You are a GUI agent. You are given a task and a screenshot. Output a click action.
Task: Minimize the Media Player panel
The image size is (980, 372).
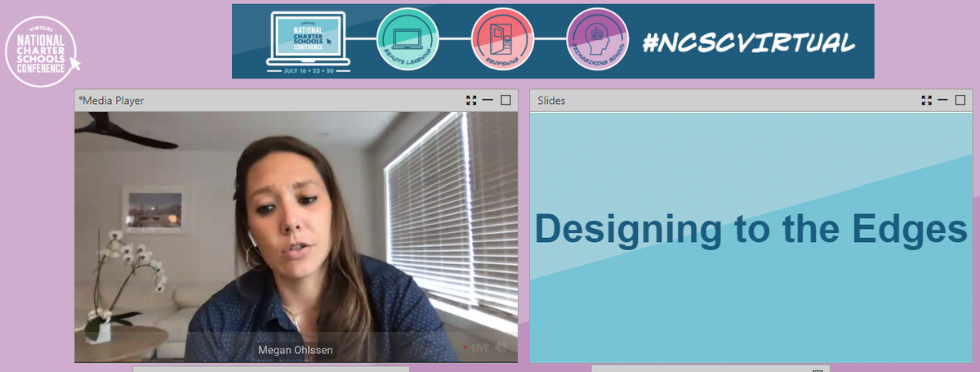pyautogui.click(x=488, y=100)
